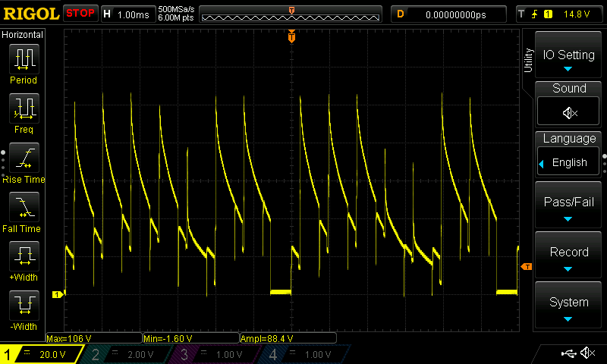Image resolution: width=607 pixels, height=364 pixels.
Task: Click the Max=106 V measurement
Action: click(x=93, y=338)
